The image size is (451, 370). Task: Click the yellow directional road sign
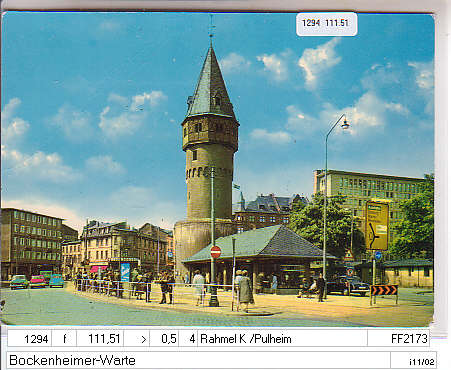[x=377, y=226]
